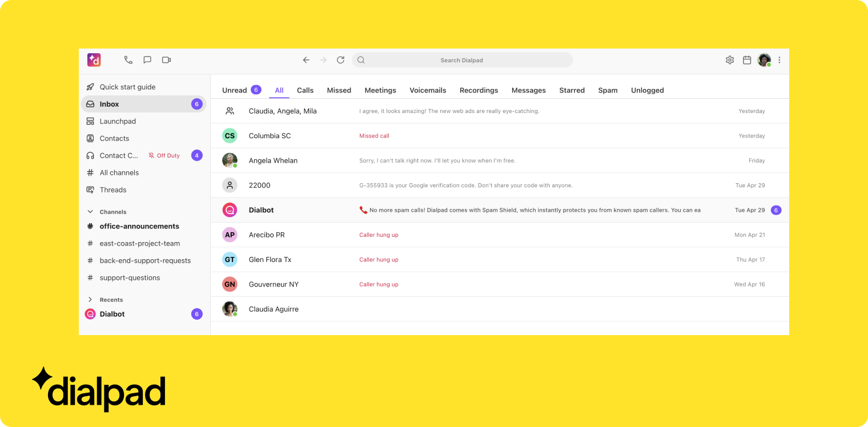868x427 pixels.
Task: Open the Gouverneur NY call entry
Action: [500, 284]
